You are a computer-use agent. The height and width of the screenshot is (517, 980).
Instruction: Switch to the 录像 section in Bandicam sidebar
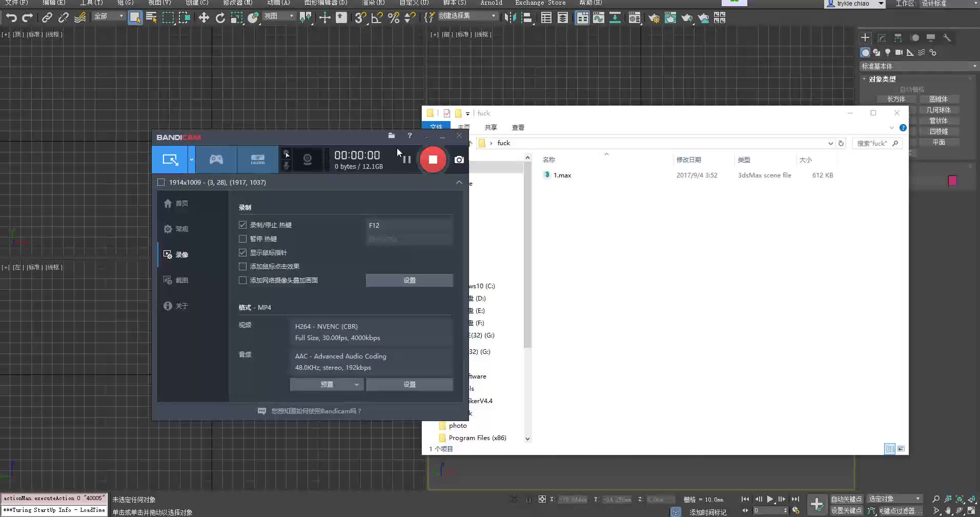tap(182, 254)
